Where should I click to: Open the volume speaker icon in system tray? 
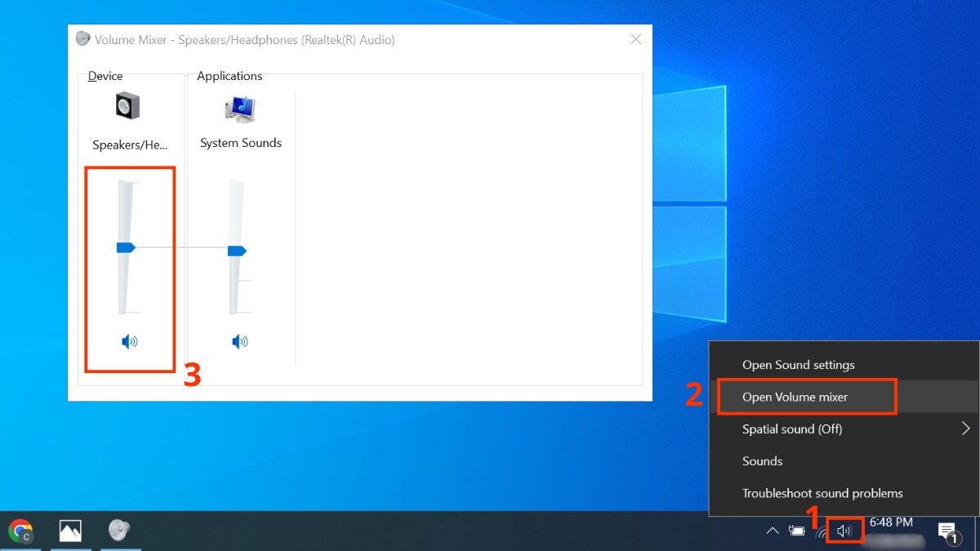tap(844, 530)
